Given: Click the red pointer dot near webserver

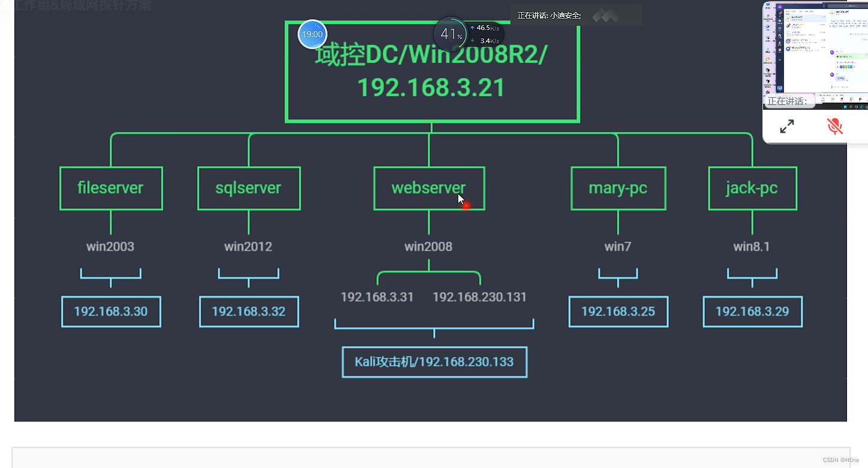Looking at the screenshot, I should tap(465, 206).
